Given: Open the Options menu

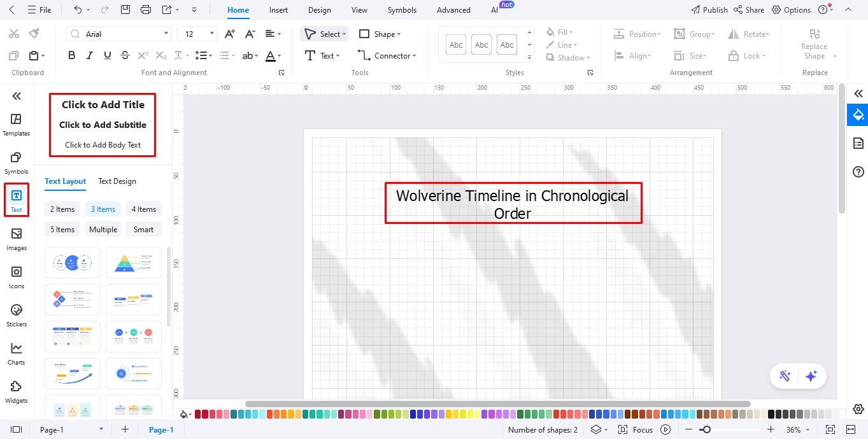Looking at the screenshot, I should pyautogui.click(x=791, y=10).
